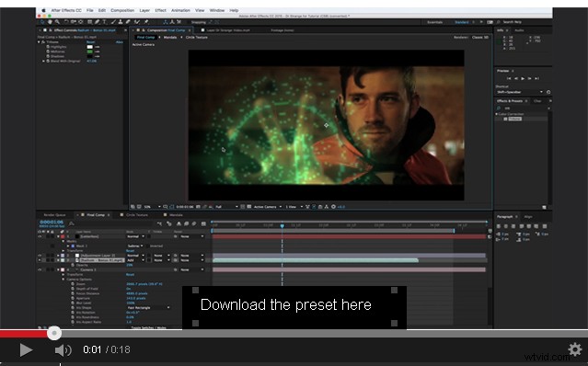Select the Type tool in the toolbar
The image size is (588, 366).
coord(105,22)
